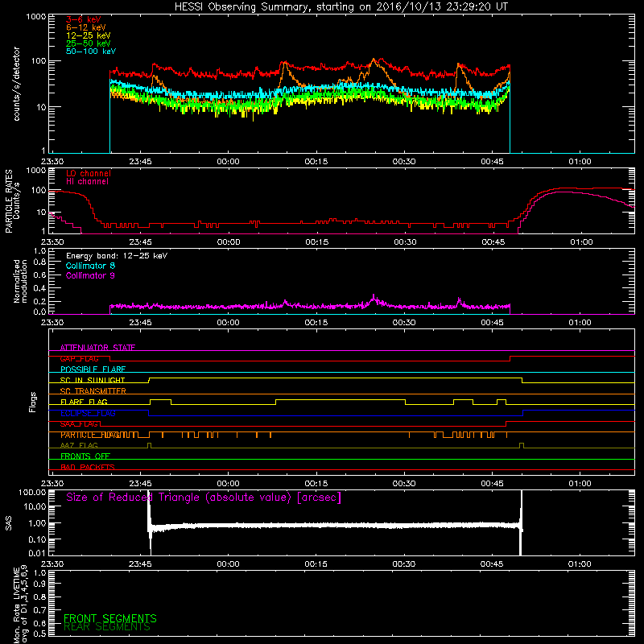Select the orange "6-12 keV" legend label
This screenshot has width=644, height=644.
(86, 27)
